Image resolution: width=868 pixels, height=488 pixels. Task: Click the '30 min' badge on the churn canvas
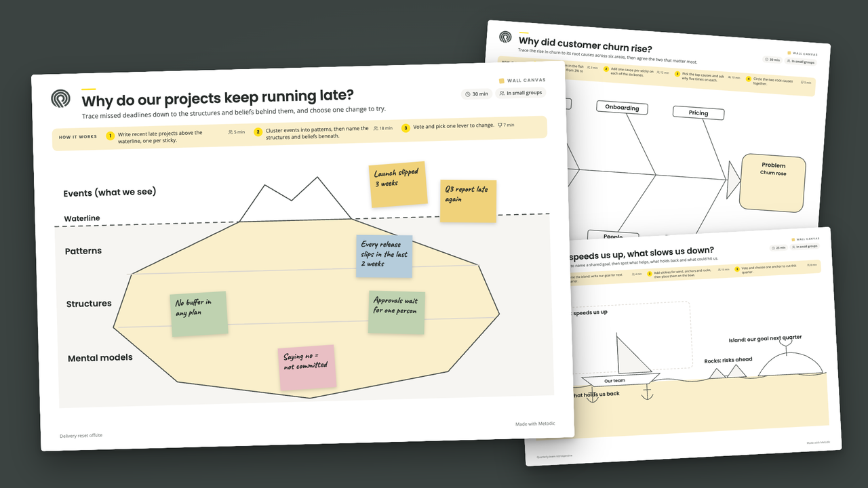coord(774,60)
